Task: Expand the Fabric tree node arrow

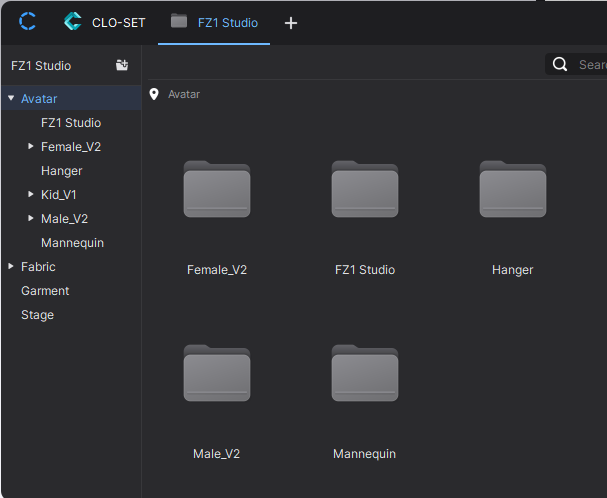Action: (x=11, y=267)
